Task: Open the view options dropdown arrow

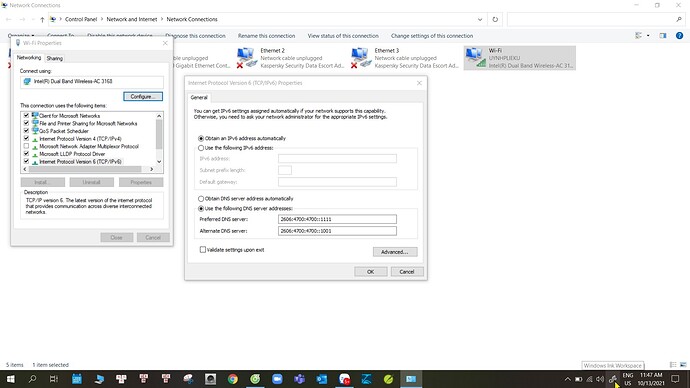Action: (x=648, y=36)
